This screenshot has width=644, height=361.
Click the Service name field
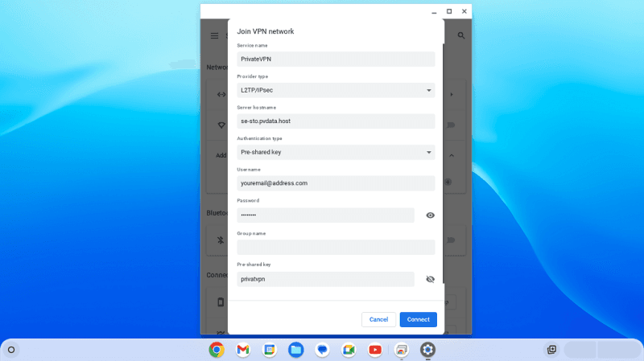tap(336, 59)
